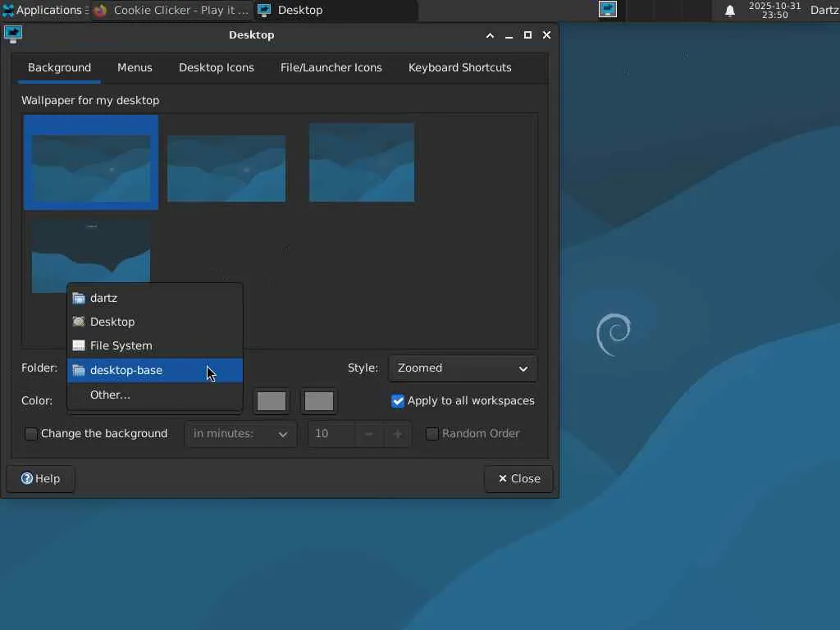
Task: Switch to Cookie Clicker taskbar window
Action: click(x=171, y=10)
